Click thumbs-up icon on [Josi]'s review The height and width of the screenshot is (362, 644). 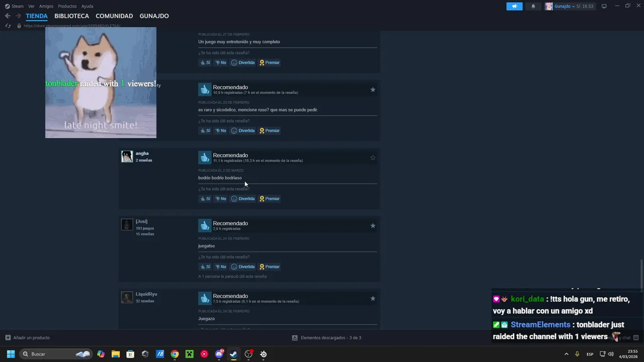pyautogui.click(x=204, y=225)
